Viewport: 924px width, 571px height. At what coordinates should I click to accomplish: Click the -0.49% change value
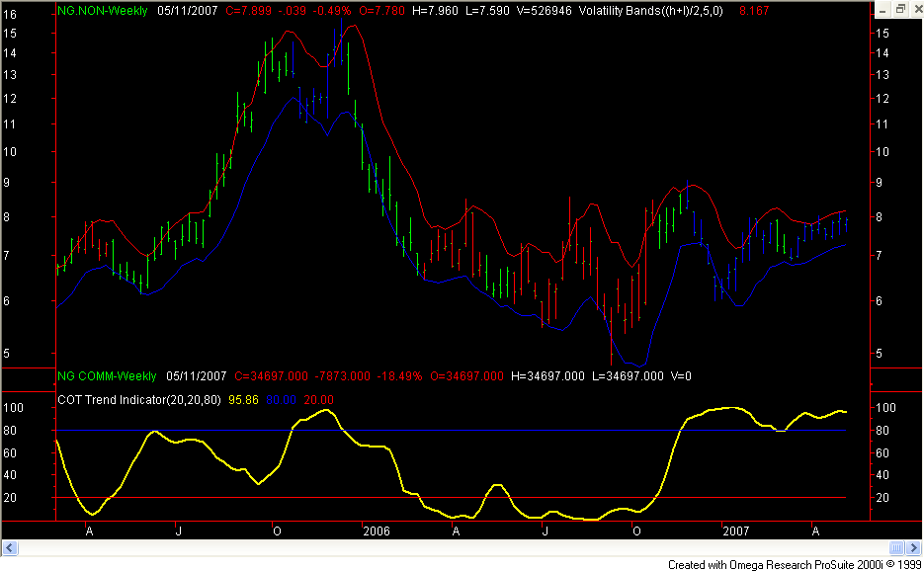click(330, 11)
